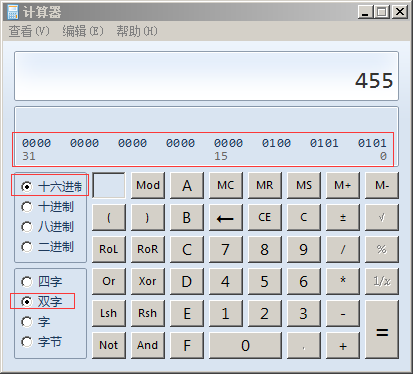
Task: Click the right parenthesis button
Action: pos(148,217)
